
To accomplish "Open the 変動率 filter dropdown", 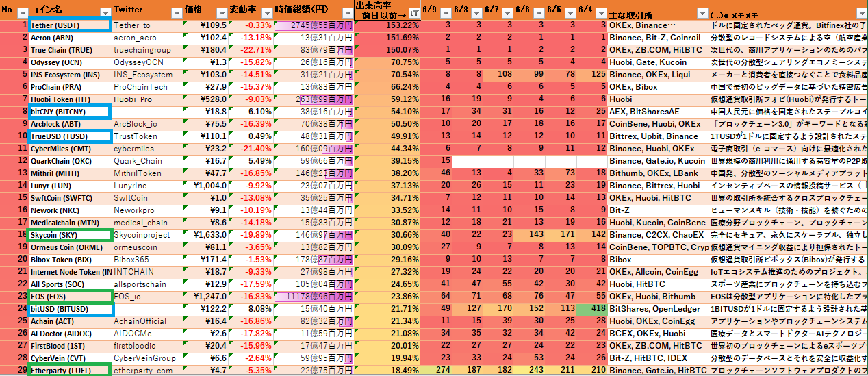I will pyautogui.click(x=266, y=13).
